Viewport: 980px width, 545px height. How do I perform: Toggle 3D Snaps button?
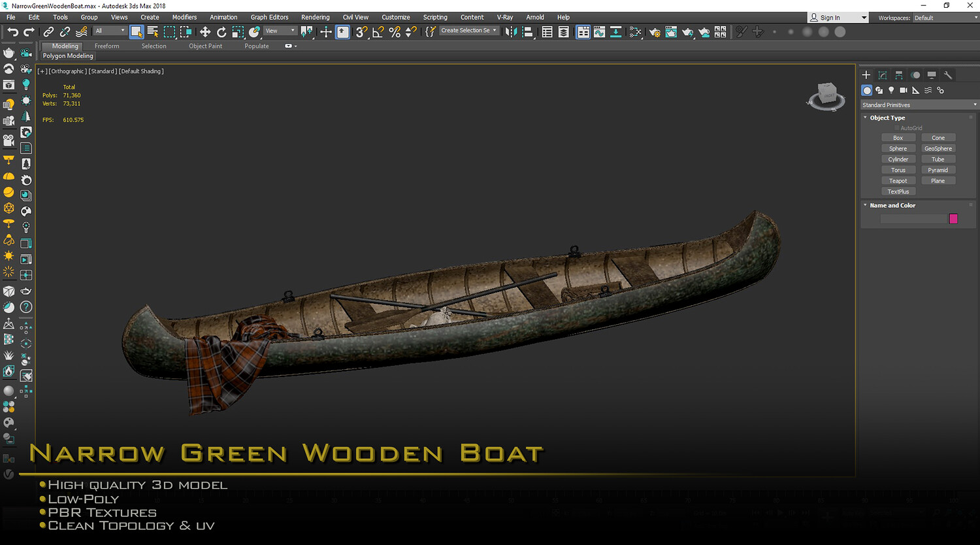coord(361,32)
